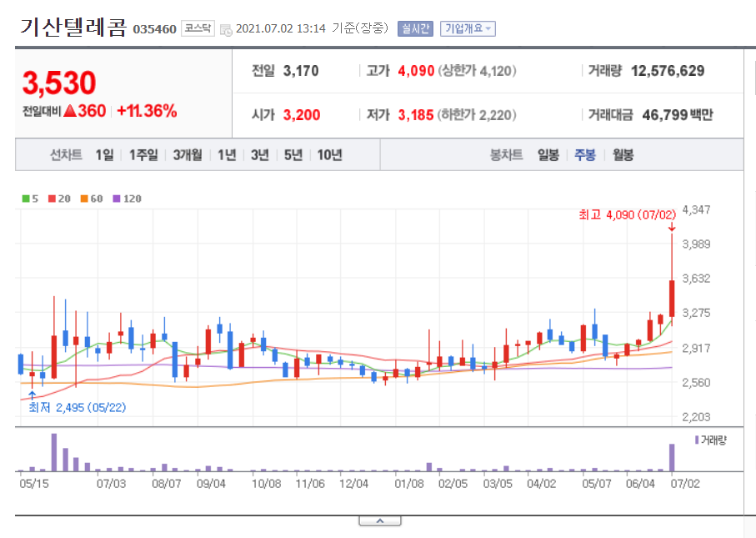Click the 4,347 price axis label
Screen dimensions: 756x538
(x=696, y=210)
